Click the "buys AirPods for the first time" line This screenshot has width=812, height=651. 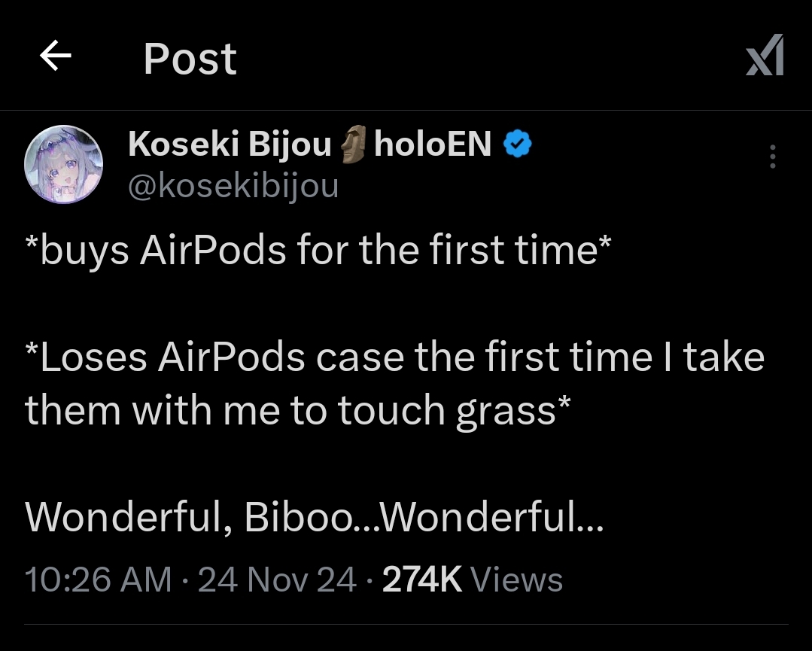tap(318, 250)
